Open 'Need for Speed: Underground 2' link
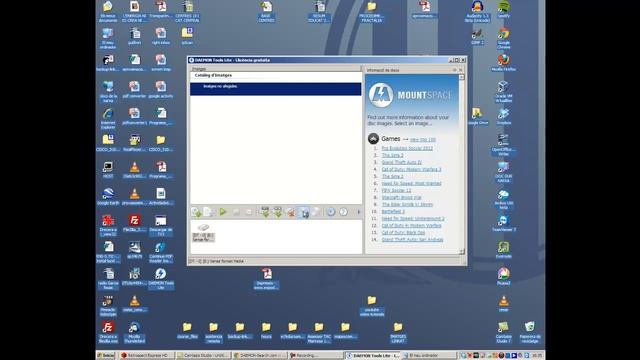Viewport: 640px width, 360px height. pyautogui.click(x=413, y=219)
